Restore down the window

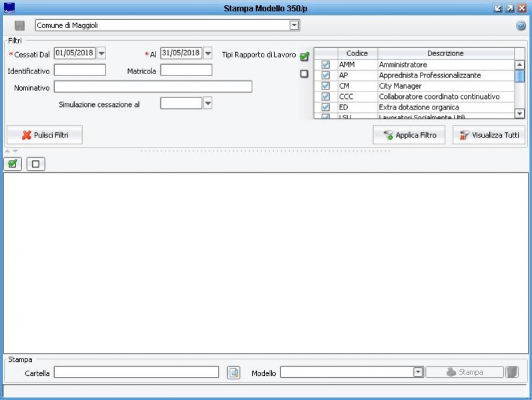498,8
